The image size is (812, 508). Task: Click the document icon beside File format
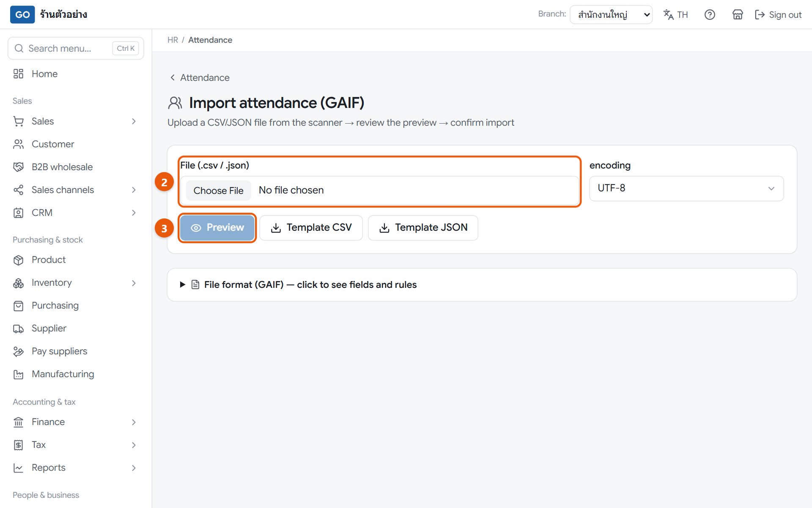coord(195,284)
